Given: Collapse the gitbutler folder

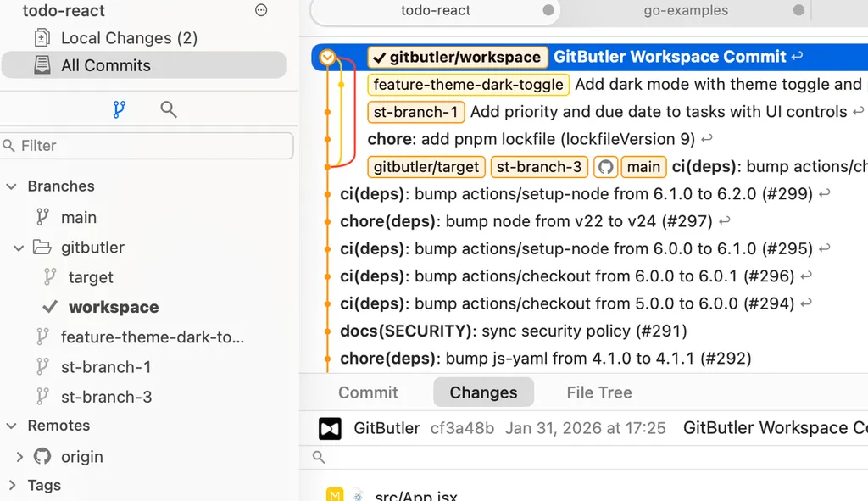Looking at the screenshot, I should click(x=19, y=248).
